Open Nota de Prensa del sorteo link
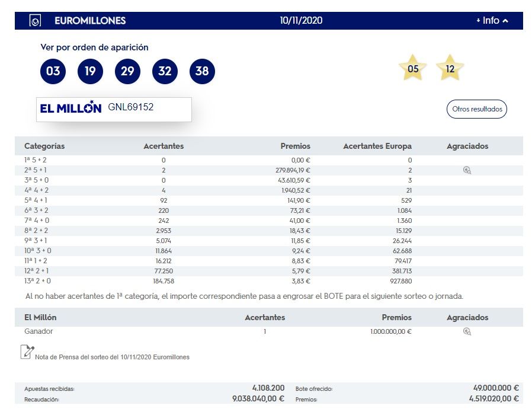Viewport: 532px width, 418px height. click(113, 357)
